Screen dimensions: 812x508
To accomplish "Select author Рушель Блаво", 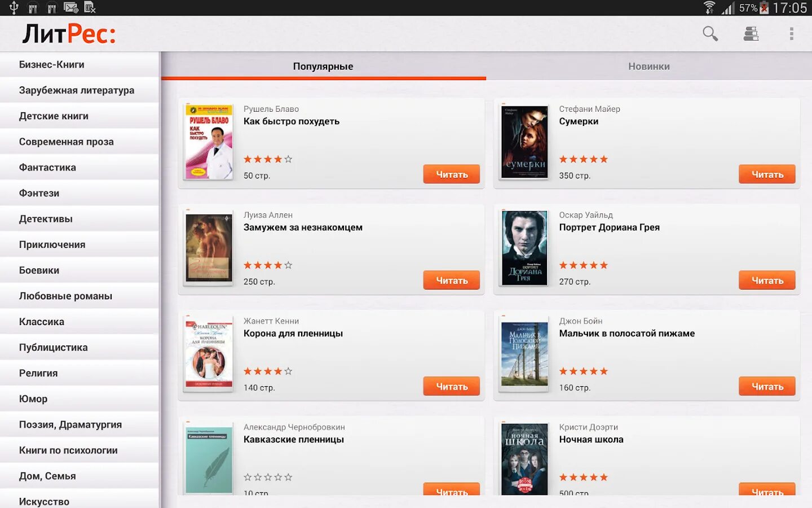I will (x=271, y=109).
